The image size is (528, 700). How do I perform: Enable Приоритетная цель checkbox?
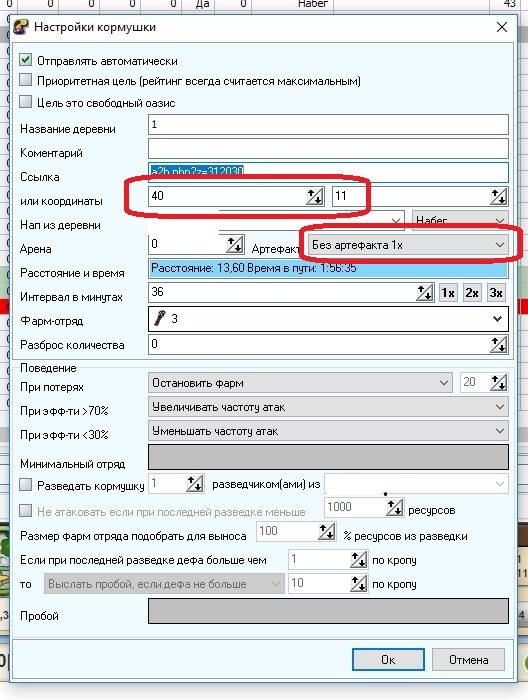coord(25,80)
